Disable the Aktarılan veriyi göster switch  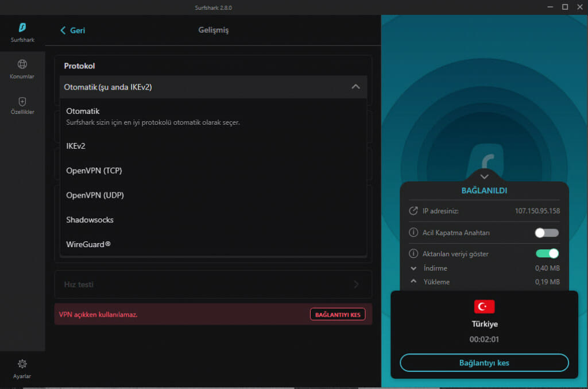click(x=547, y=253)
